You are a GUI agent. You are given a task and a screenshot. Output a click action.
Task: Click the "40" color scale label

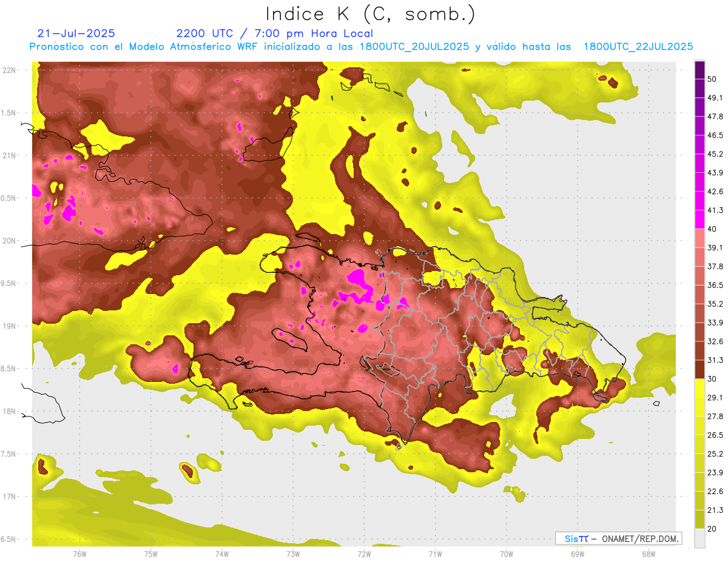(x=712, y=229)
